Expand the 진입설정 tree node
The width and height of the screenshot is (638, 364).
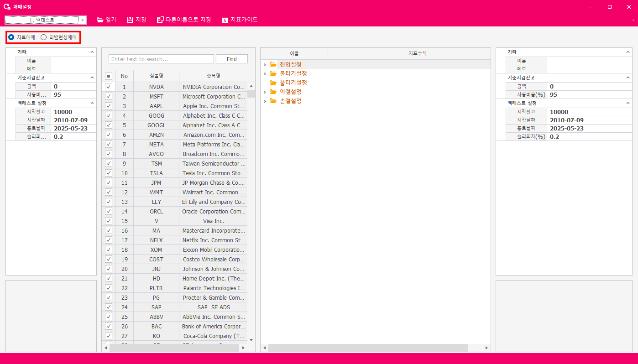265,64
